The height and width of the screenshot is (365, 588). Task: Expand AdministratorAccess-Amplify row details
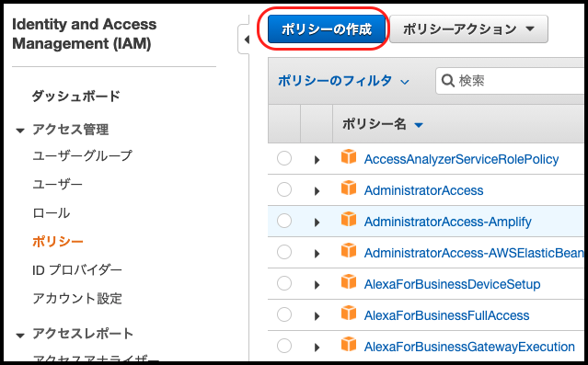(317, 222)
